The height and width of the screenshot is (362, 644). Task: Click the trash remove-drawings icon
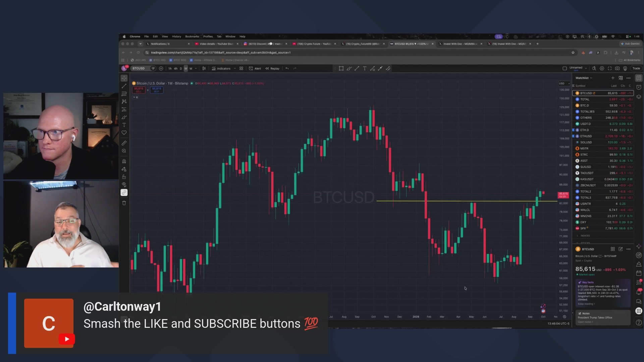[x=124, y=203]
